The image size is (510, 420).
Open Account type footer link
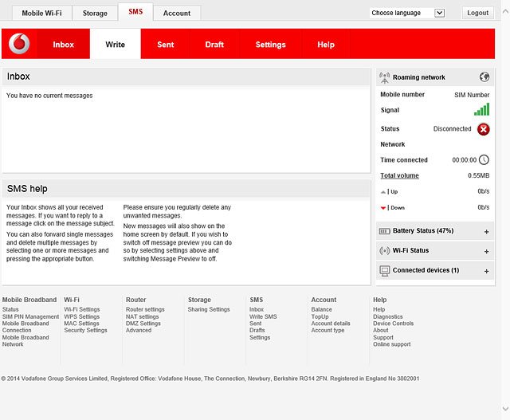point(328,330)
